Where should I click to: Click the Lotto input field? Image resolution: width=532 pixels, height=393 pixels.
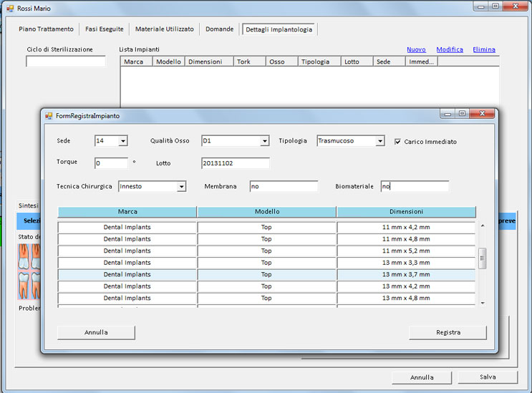(236, 163)
